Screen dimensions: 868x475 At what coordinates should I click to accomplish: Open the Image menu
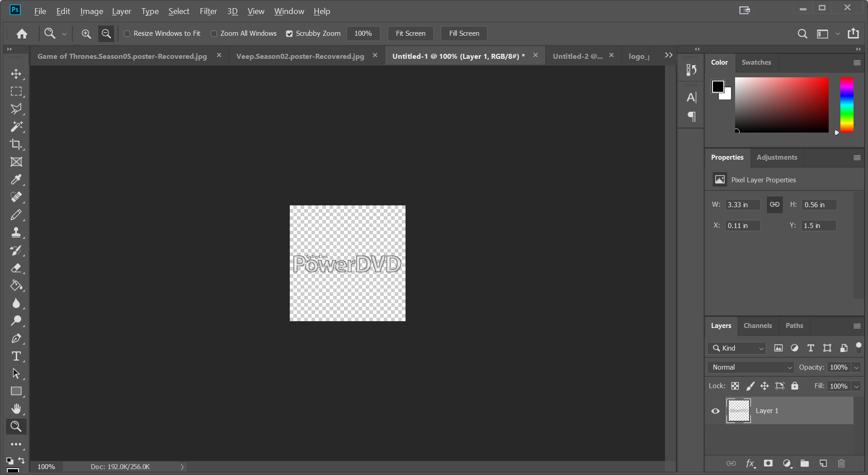coord(92,11)
